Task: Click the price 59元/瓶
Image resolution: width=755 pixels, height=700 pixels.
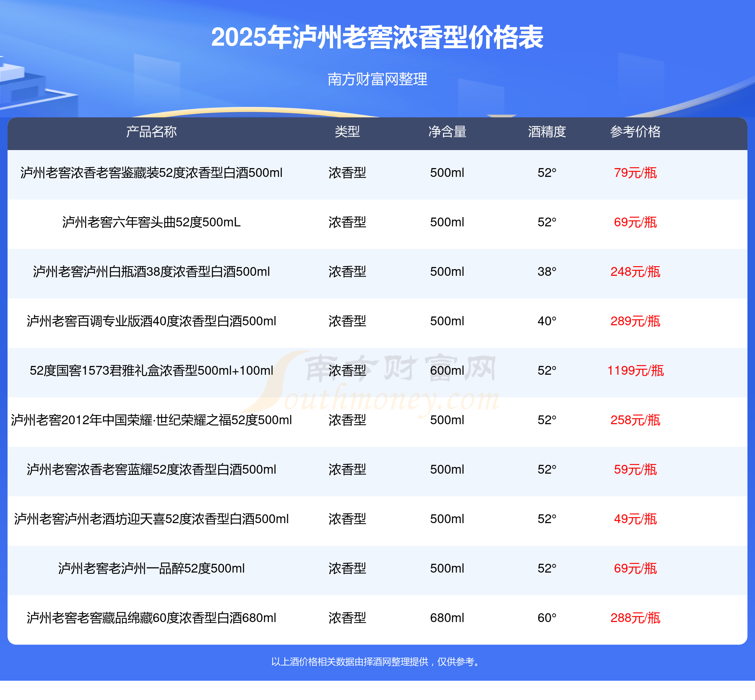Action: [x=635, y=469]
